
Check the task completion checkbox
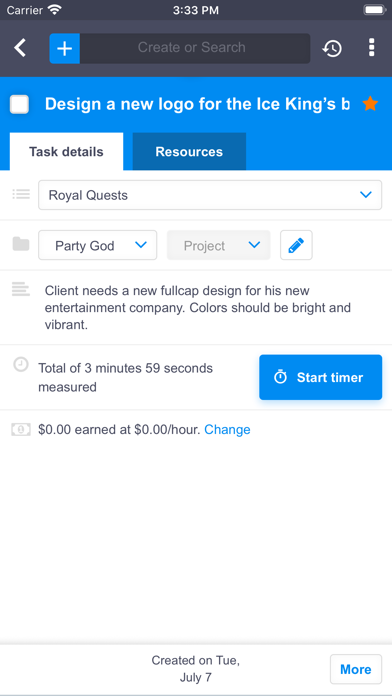(x=20, y=104)
